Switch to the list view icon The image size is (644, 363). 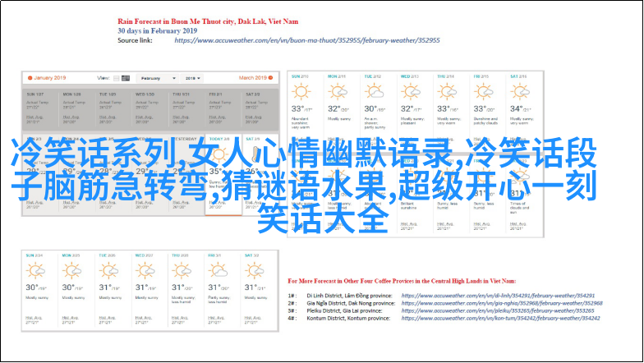tap(115, 78)
